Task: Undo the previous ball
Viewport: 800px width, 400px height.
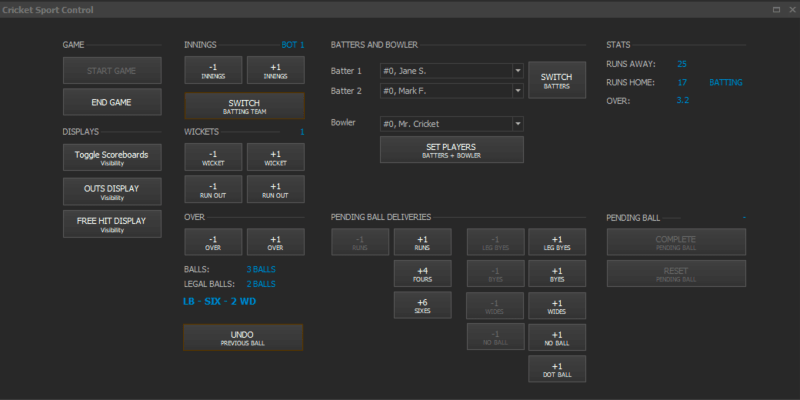Action: pos(243,338)
